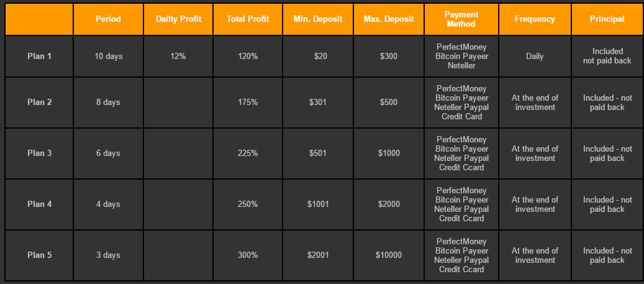Click the $20 minimum deposit cell
This screenshot has height=284, width=644.
tap(320, 57)
